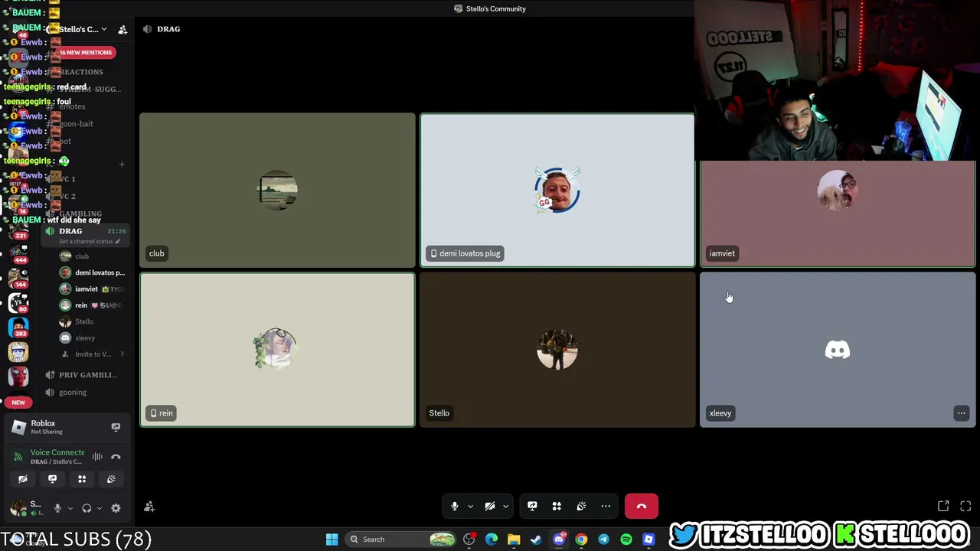Image resolution: width=980 pixels, height=551 pixels.
Task: Enter full screen mode
Action: point(965,506)
